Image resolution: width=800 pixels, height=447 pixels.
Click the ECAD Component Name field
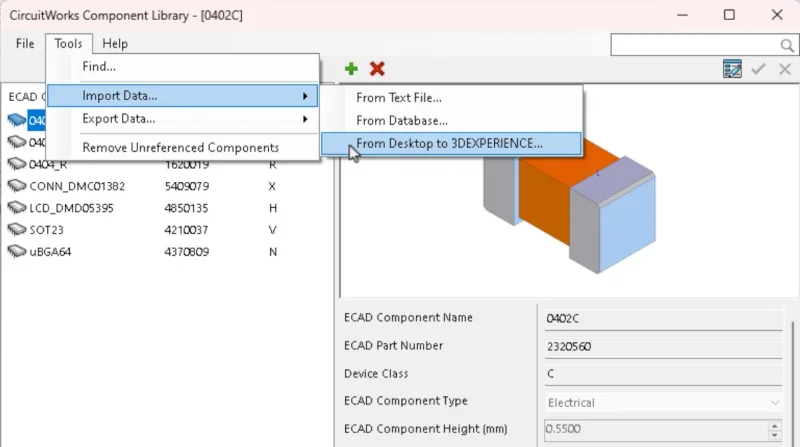(662, 318)
